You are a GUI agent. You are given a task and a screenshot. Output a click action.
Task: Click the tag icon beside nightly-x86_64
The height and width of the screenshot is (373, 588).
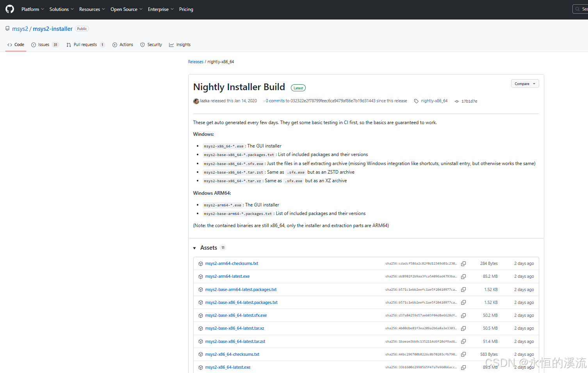416,101
